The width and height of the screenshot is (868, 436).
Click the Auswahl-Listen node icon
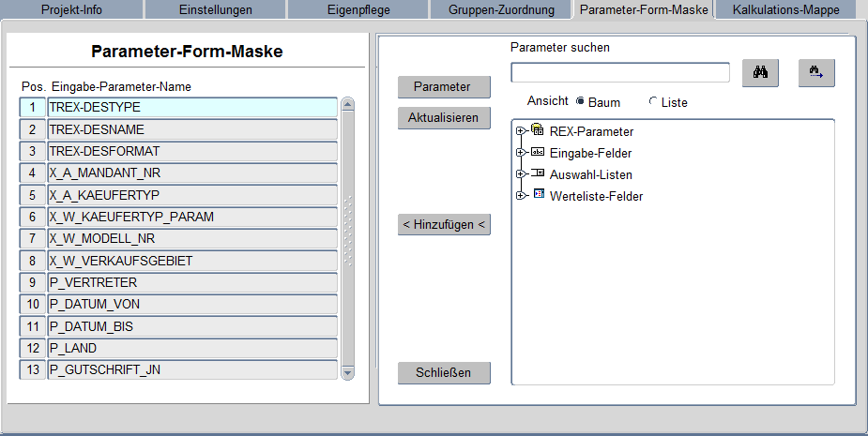538,174
